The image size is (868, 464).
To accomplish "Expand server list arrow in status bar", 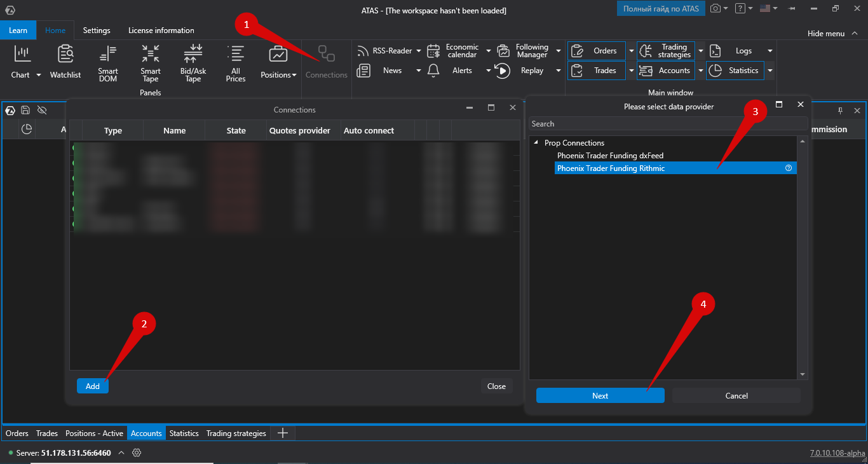I will pos(121,453).
